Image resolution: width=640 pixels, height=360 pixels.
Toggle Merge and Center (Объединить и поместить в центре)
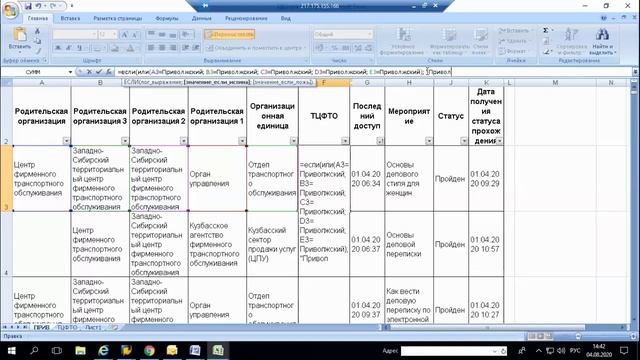click(x=257, y=48)
